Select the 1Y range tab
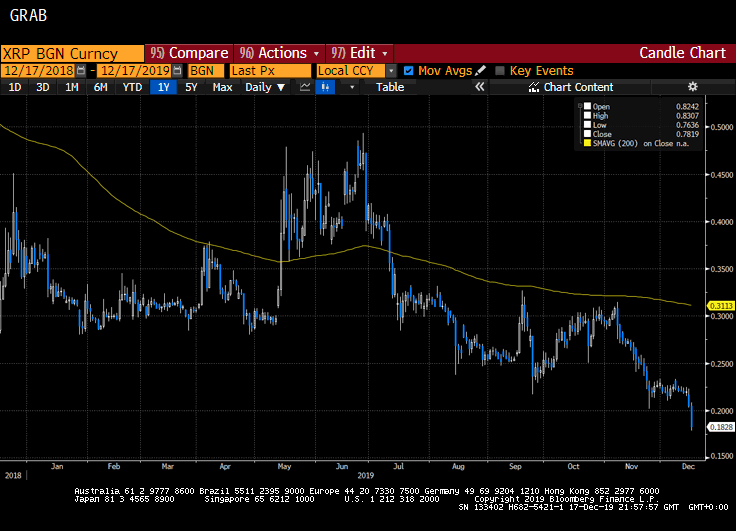The image size is (736, 531). pyautogui.click(x=163, y=87)
